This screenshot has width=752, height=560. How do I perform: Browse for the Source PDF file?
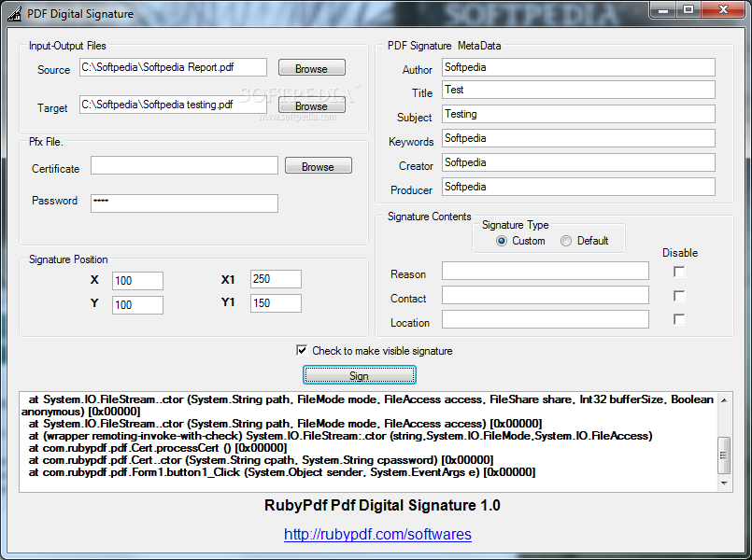(x=311, y=67)
